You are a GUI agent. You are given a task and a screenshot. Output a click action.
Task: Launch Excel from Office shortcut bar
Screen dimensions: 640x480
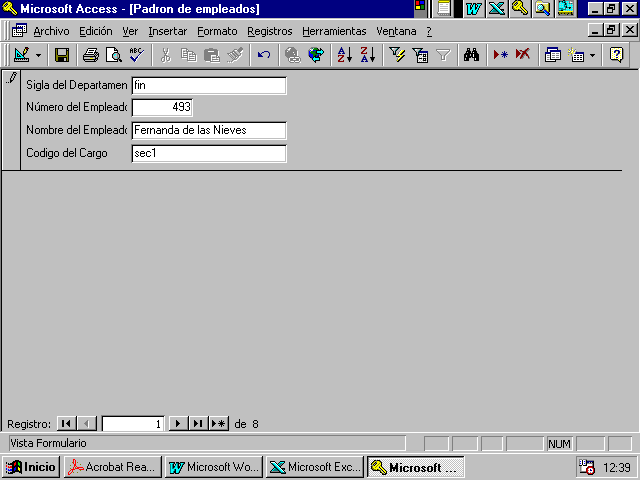tap(496, 9)
